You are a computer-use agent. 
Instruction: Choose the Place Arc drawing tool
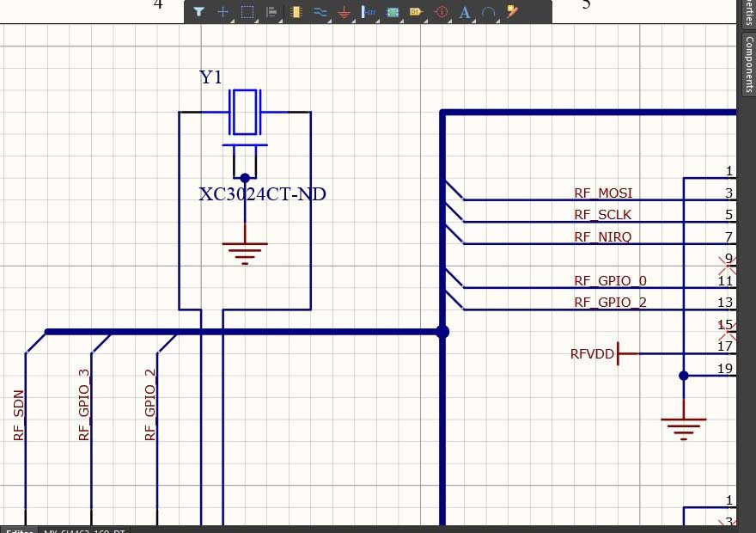489,12
